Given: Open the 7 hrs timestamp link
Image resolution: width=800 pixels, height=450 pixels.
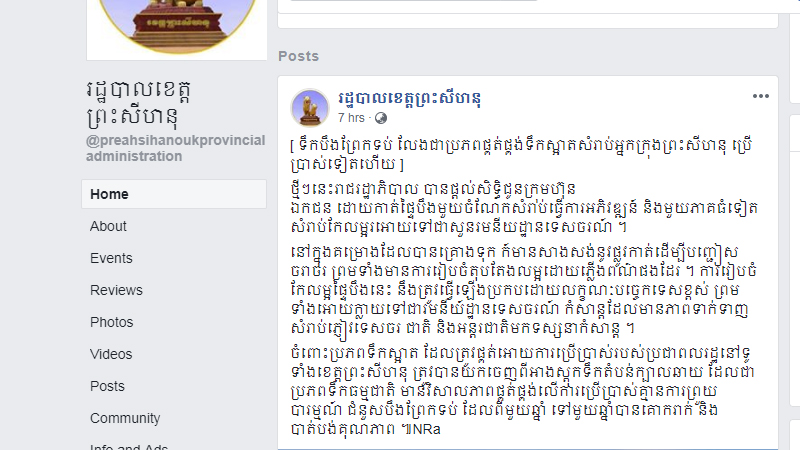Looking at the screenshot, I should point(351,118).
